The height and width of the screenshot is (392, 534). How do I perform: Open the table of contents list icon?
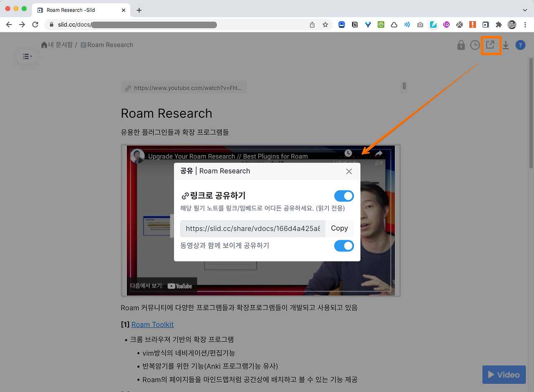tap(27, 56)
